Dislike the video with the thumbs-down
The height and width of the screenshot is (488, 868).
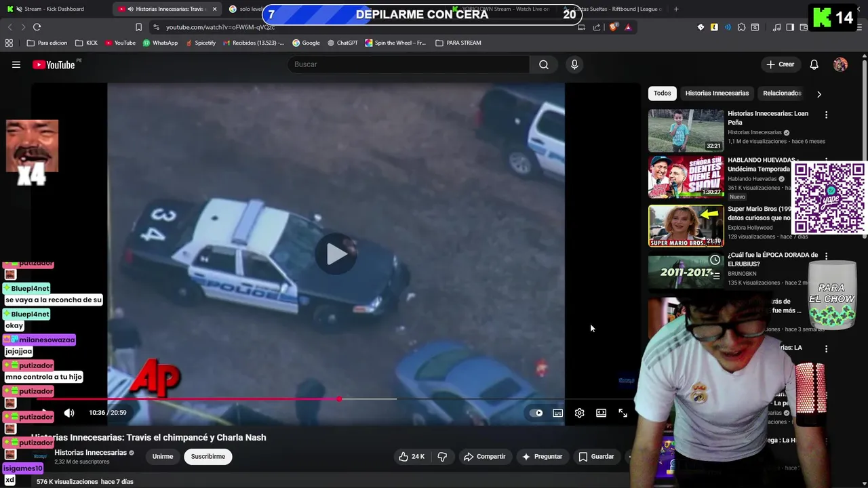442,457
